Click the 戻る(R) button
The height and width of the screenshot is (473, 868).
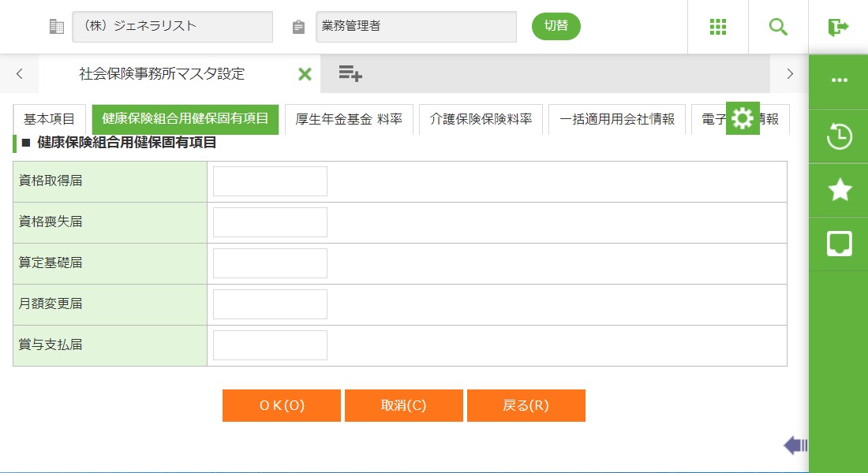coord(526,405)
